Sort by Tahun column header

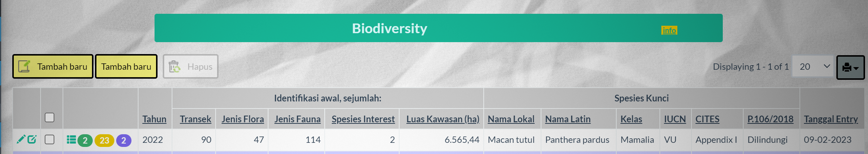154,119
